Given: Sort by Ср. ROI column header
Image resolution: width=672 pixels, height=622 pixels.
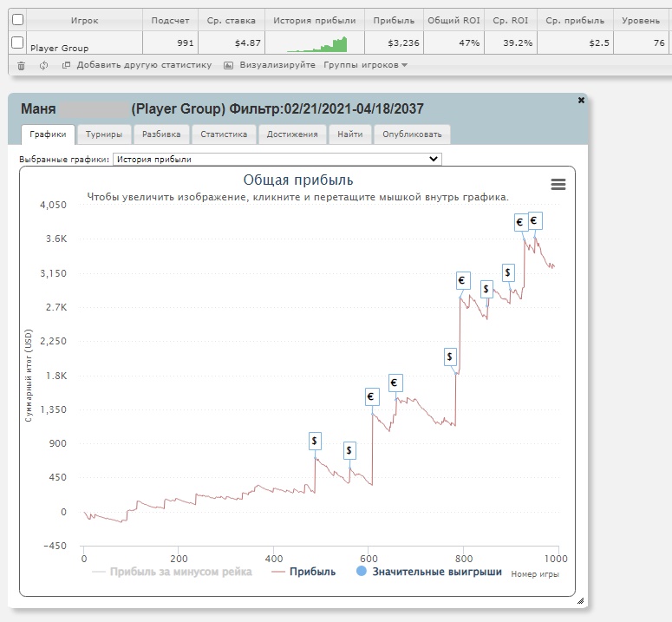Looking at the screenshot, I should click(511, 20).
